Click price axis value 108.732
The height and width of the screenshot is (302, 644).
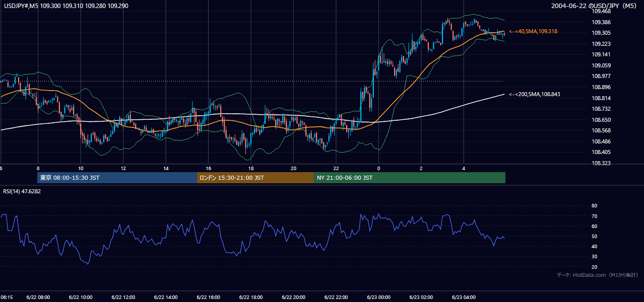[601, 109]
